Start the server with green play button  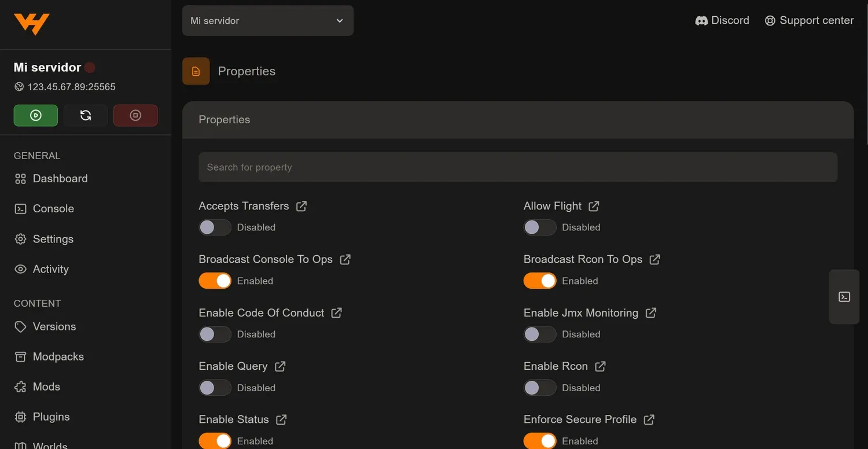point(36,115)
